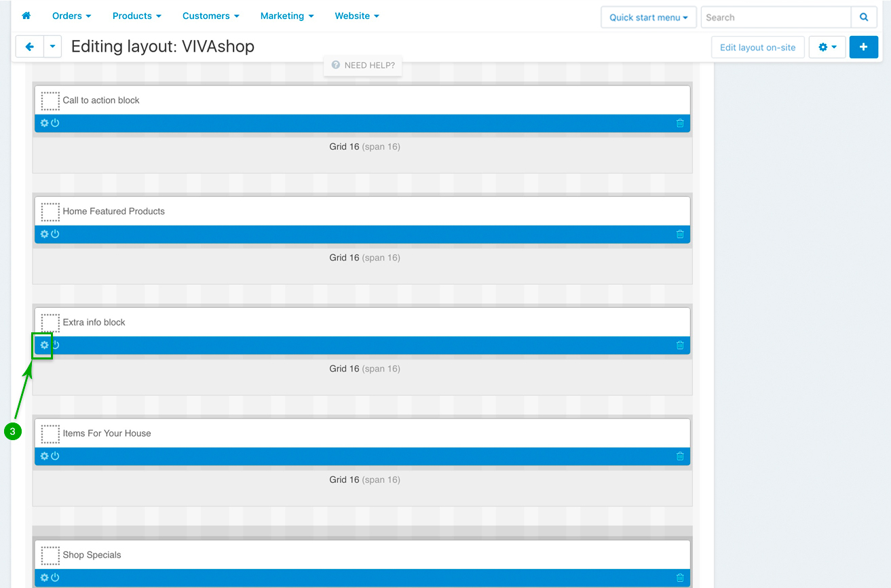Expand caret dropdown beside back arrow
Image resolution: width=891 pixels, height=588 pixels.
(x=52, y=47)
